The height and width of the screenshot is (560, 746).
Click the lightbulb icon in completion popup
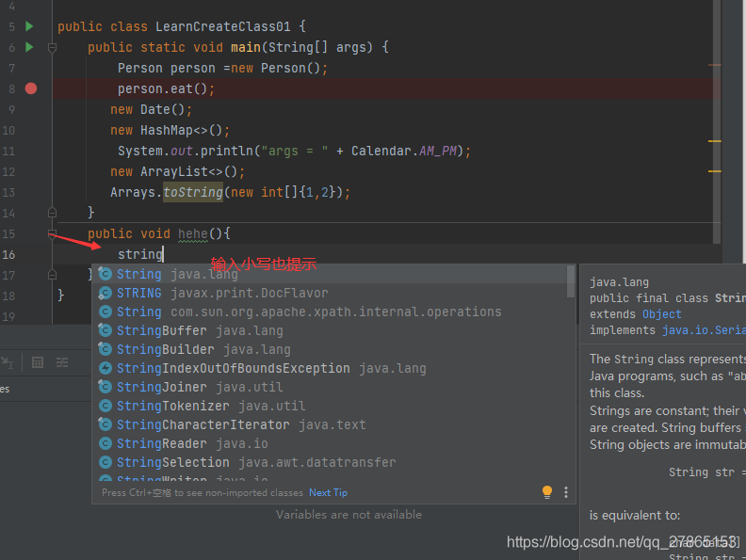pyautogui.click(x=547, y=492)
